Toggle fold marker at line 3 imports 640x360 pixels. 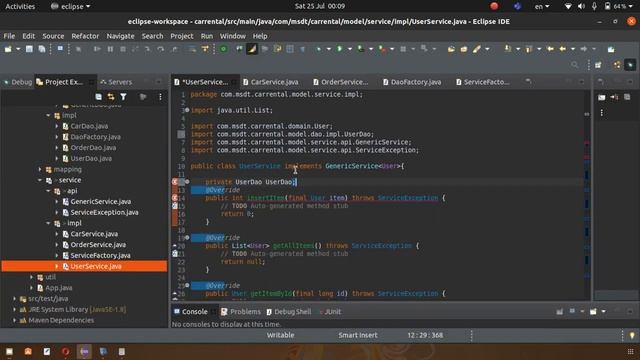[x=187, y=110]
